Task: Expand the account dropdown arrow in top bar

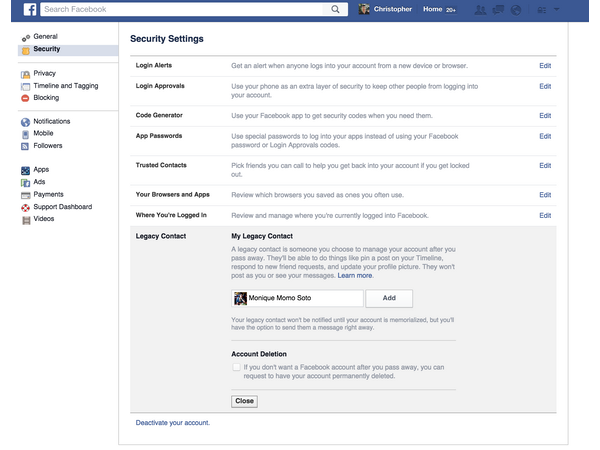Action: 556,9
